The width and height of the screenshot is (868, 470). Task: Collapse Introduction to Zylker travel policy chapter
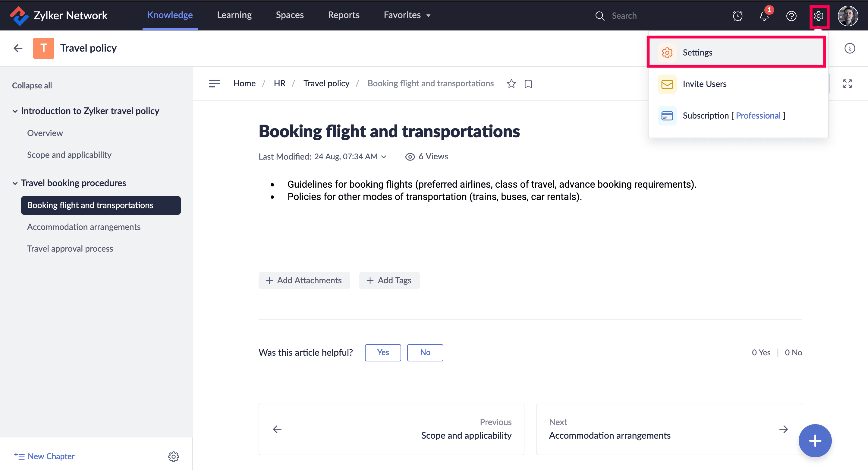[15, 111]
